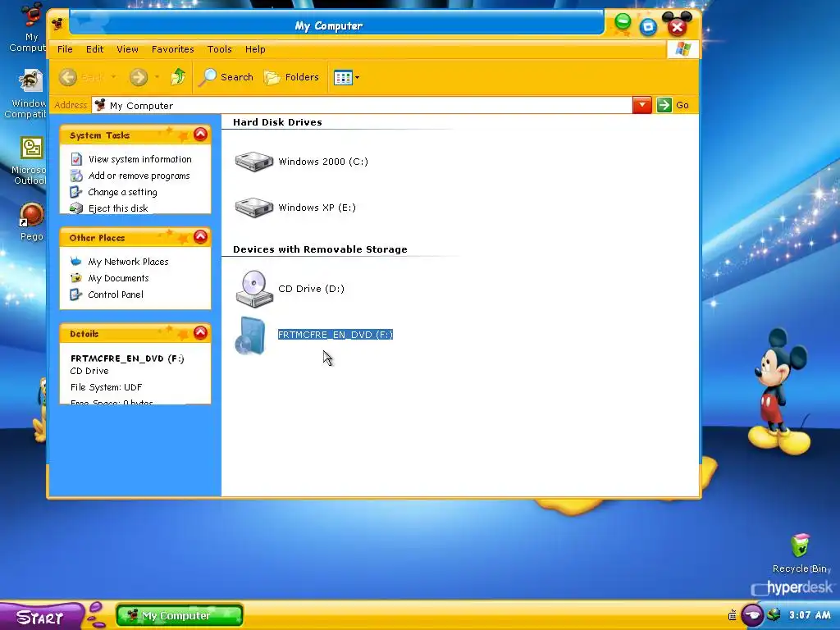Open the View menu
840x630 pixels.
pos(127,49)
